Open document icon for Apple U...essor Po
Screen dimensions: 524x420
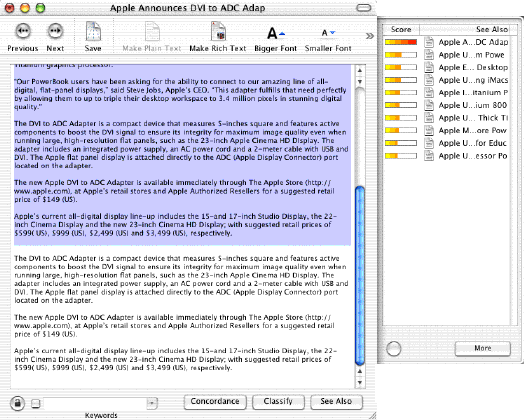click(429, 156)
